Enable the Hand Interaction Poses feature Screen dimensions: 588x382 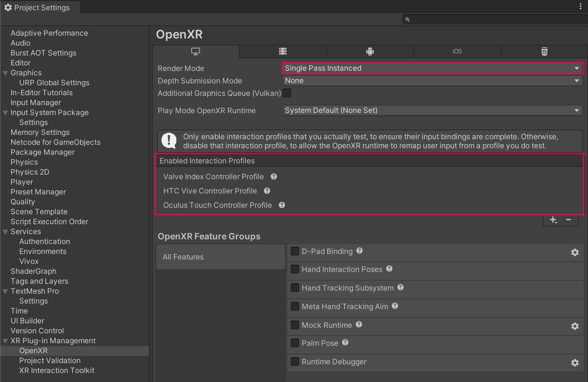pyautogui.click(x=295, y=269)
